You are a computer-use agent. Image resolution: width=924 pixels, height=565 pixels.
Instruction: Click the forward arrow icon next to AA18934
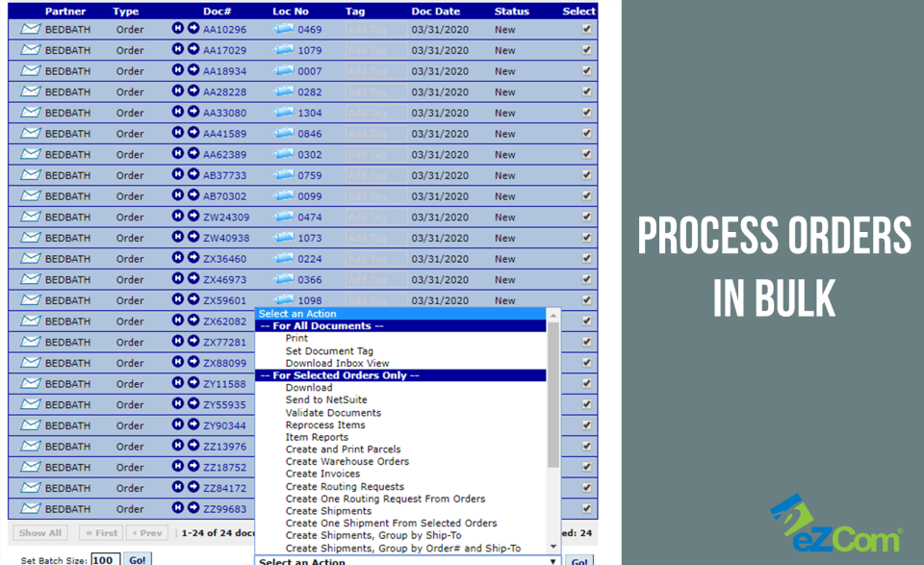click(x=192, y=70)
